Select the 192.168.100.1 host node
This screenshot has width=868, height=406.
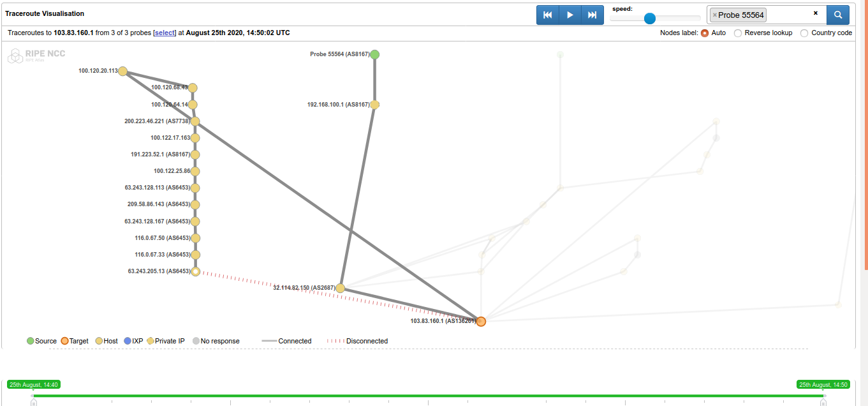(x=375, y=105)
